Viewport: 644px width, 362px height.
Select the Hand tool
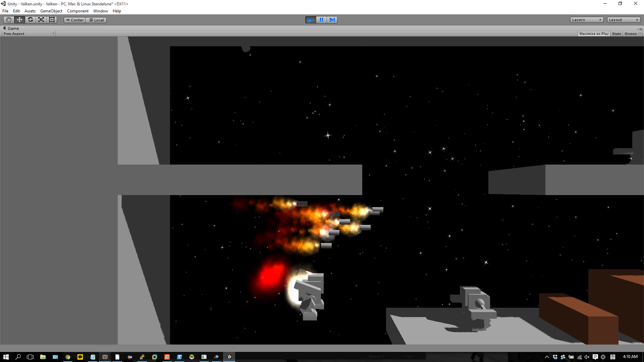[x=9, y=20]
